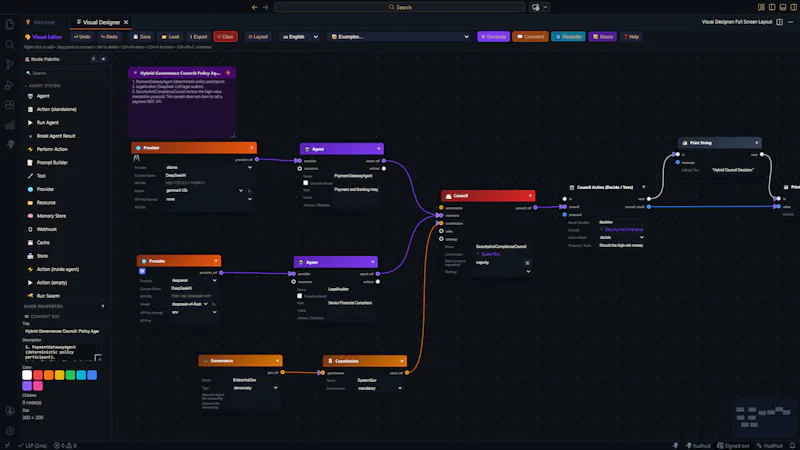Click the Generate button
Image resolution: width=800 pixels, height=450 pixels.
493,37
